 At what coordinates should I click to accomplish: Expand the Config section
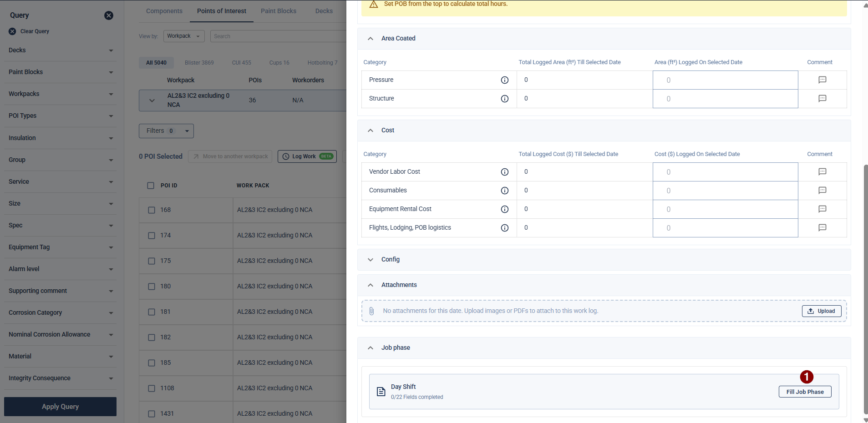point(371,260)
